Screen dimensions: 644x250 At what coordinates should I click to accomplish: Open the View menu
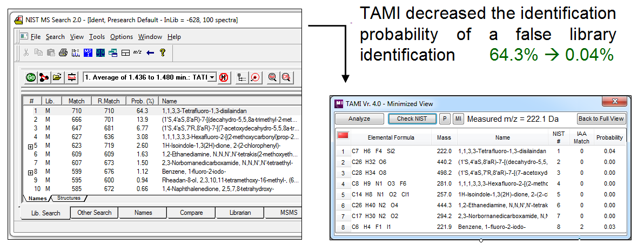click(77, 37)
